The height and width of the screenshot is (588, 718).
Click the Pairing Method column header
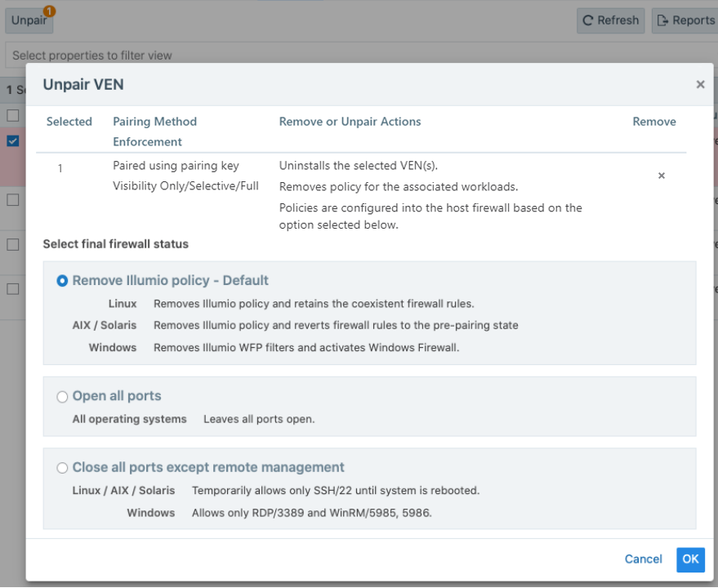(154, 122)
